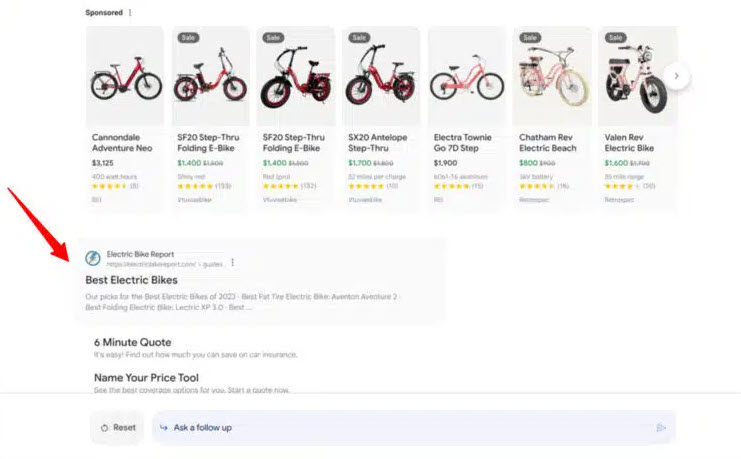Click the Electric Bike Report site name
This screenshot has height=459, width=741.
[140, 254]
